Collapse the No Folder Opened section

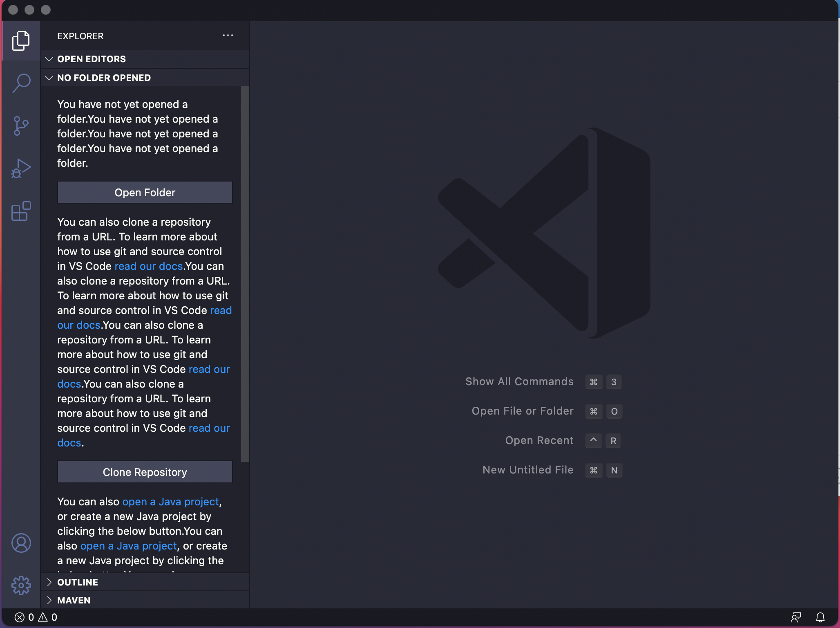(x=49, y=78)
